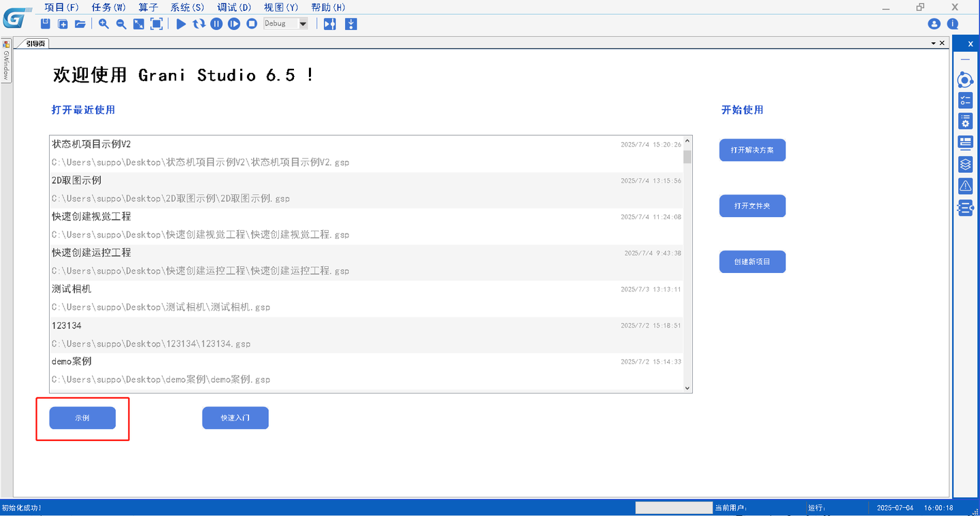980x516 pixels.
Task: Click the save project icon
Action: point(46,24)
